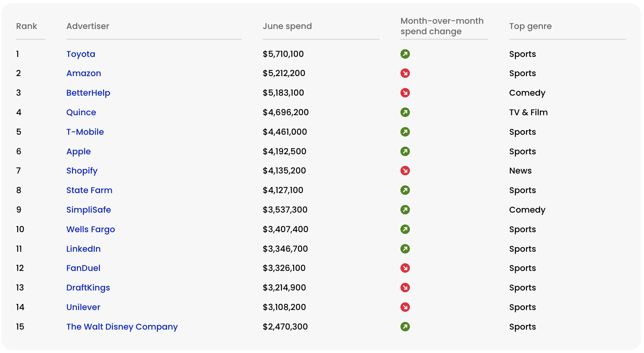The width and height of the screenshot is (644, 353).
Task: Select the State Farm link
Action: click(x=89, y=190)
